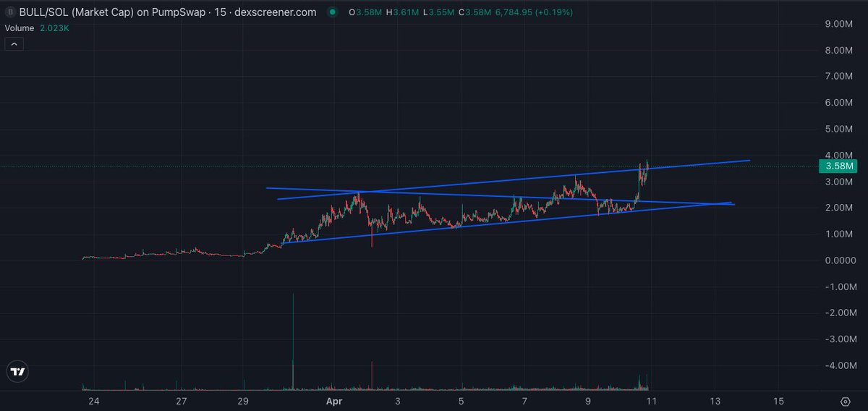Click the 6.00M price axis label

click(x=840, y=103)
